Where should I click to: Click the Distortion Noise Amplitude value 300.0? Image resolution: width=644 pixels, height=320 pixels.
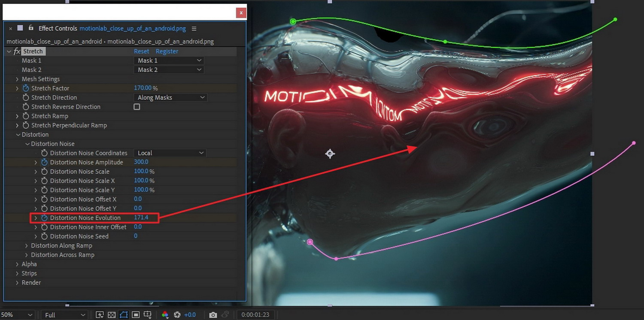coord(141,162)
